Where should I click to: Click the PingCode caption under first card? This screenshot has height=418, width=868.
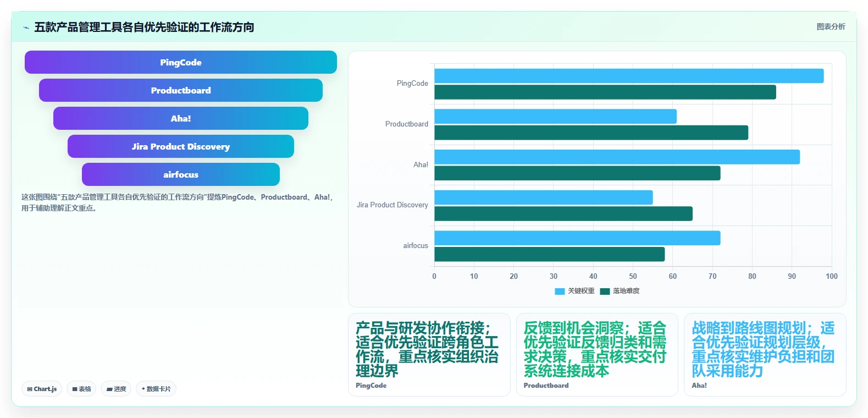[371, 386]
